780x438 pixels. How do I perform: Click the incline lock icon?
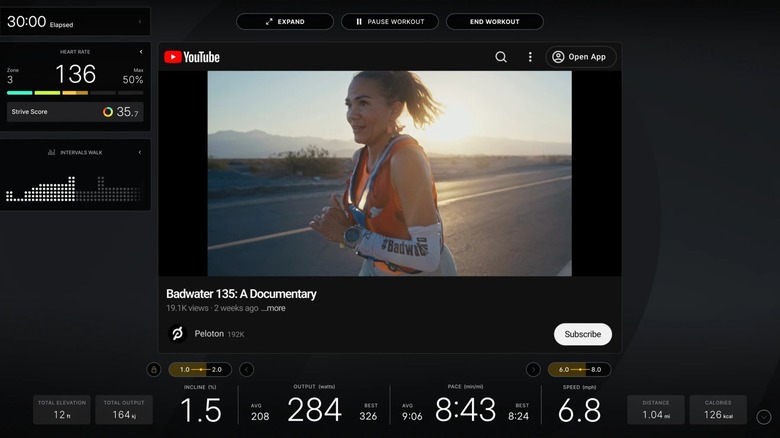(x=154, y=369)
